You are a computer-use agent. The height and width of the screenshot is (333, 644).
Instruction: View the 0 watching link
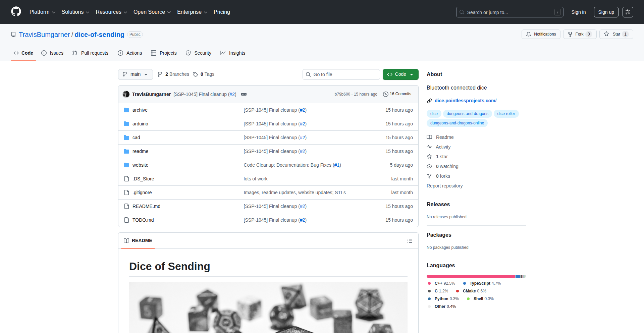[443, 166]
